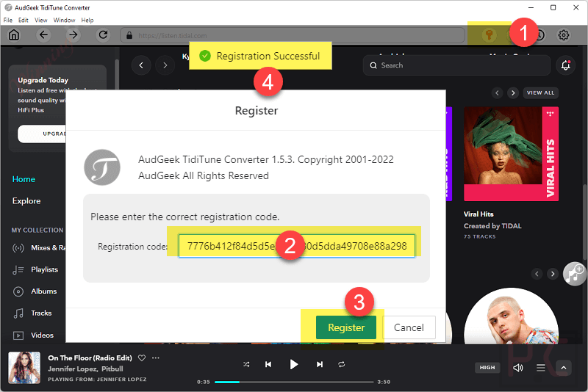Open registration via the key icon

(489, 35)
